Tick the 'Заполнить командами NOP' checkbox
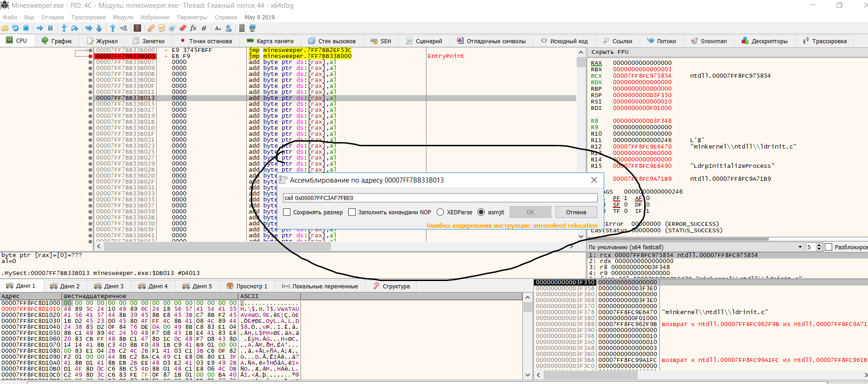Viewport: 868px width, 384px height. pos(352,212)
